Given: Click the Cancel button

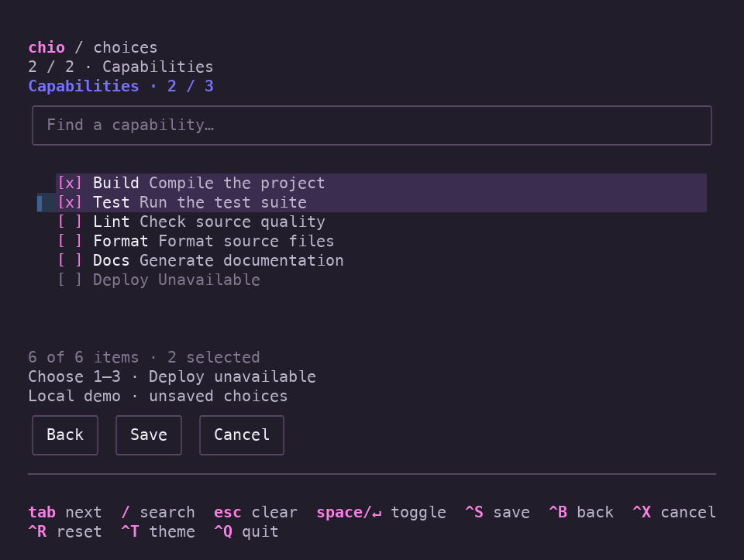Looking at the screenshot, I should click(x=242, y=435).
